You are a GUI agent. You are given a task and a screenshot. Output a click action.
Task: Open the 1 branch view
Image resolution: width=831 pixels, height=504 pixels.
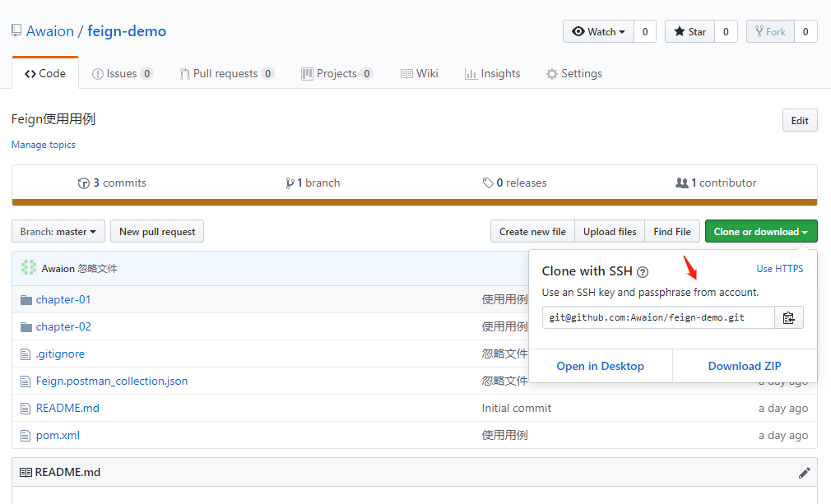(x=313, y=183)
